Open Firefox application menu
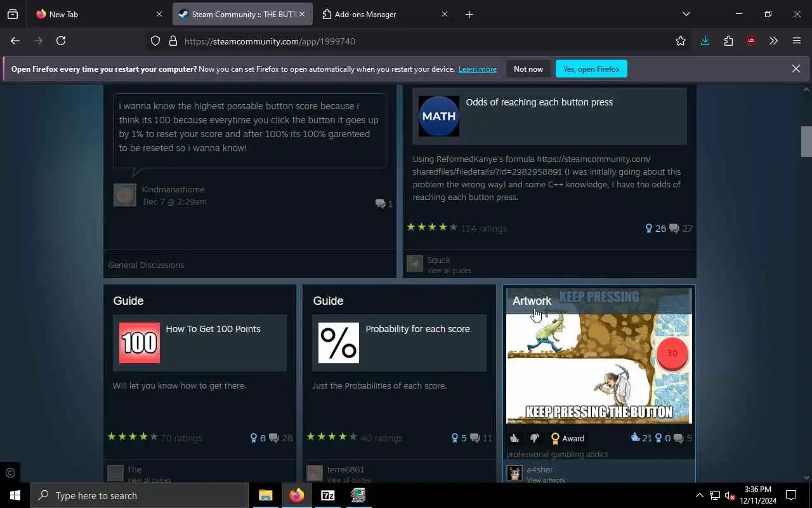Screen dimensions: 812x508 (x=797, y=41)
